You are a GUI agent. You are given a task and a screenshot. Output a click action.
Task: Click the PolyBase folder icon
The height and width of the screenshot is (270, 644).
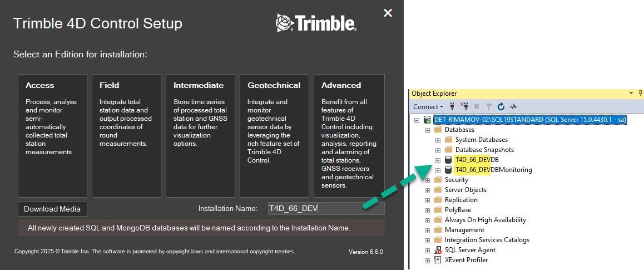(x=438, y=210)
